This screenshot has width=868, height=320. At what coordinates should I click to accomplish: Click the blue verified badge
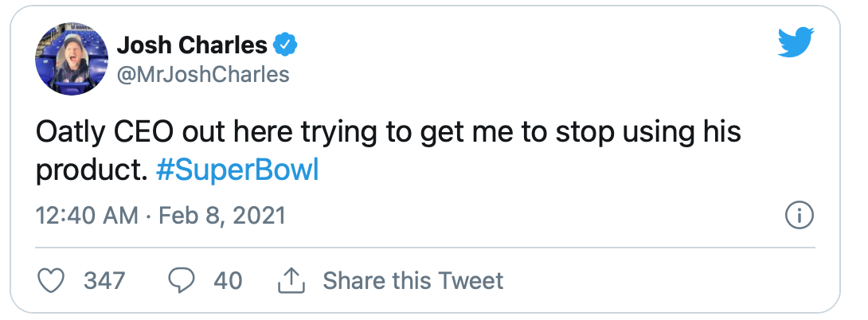coord(285,45)
